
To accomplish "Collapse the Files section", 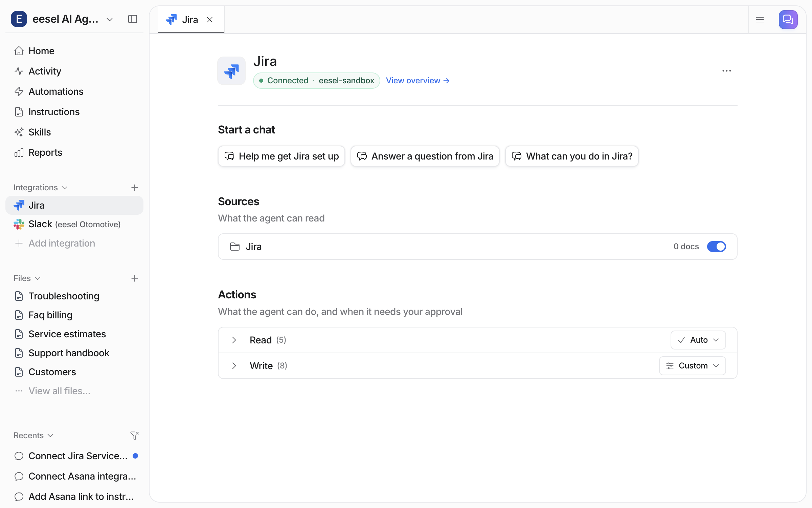I will tap(27, 278).
